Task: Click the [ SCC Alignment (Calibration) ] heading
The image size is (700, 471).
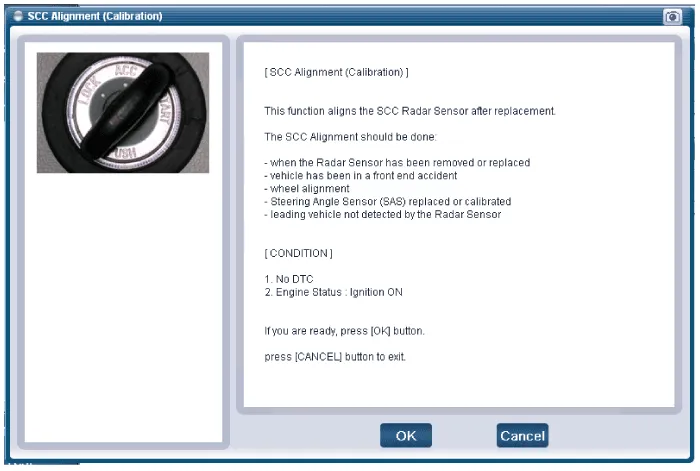Action: click(335, 73)
